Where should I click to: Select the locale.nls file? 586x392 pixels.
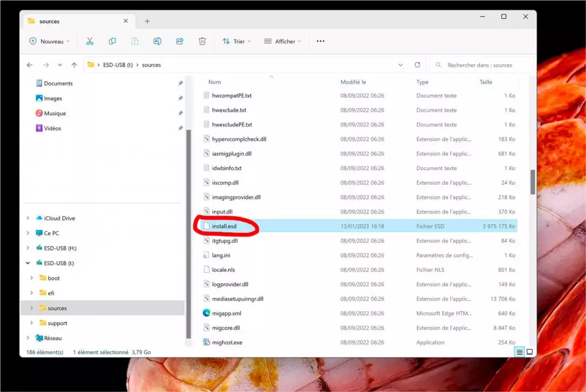[x=359, y=270]
